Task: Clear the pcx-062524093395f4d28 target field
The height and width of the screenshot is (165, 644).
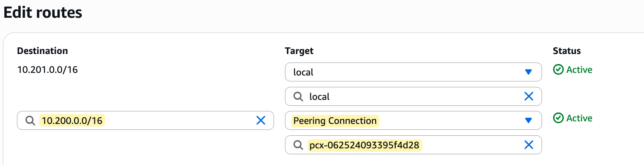Action: (529, 145)
